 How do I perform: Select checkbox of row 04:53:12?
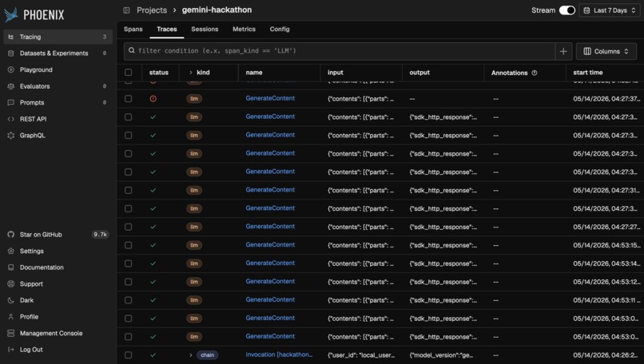[x=128, y=282]
